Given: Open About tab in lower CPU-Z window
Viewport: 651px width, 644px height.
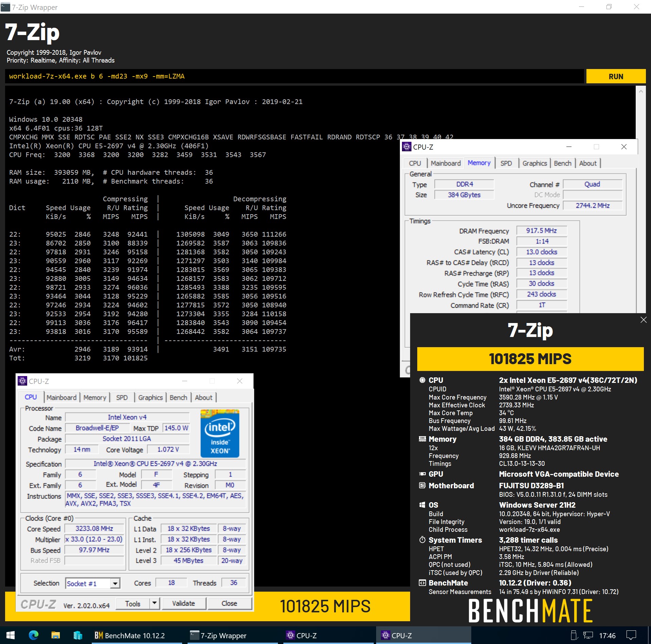Looking at the screenshot, I should coord(204,397).
